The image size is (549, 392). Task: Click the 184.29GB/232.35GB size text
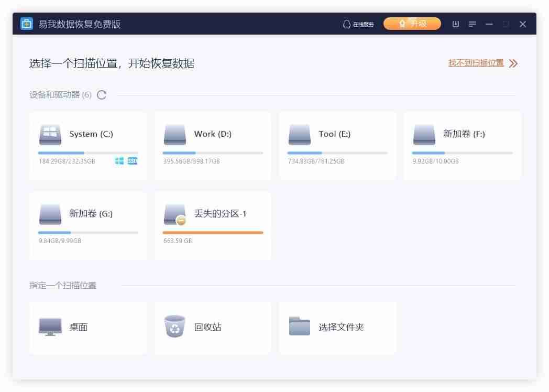67,161
